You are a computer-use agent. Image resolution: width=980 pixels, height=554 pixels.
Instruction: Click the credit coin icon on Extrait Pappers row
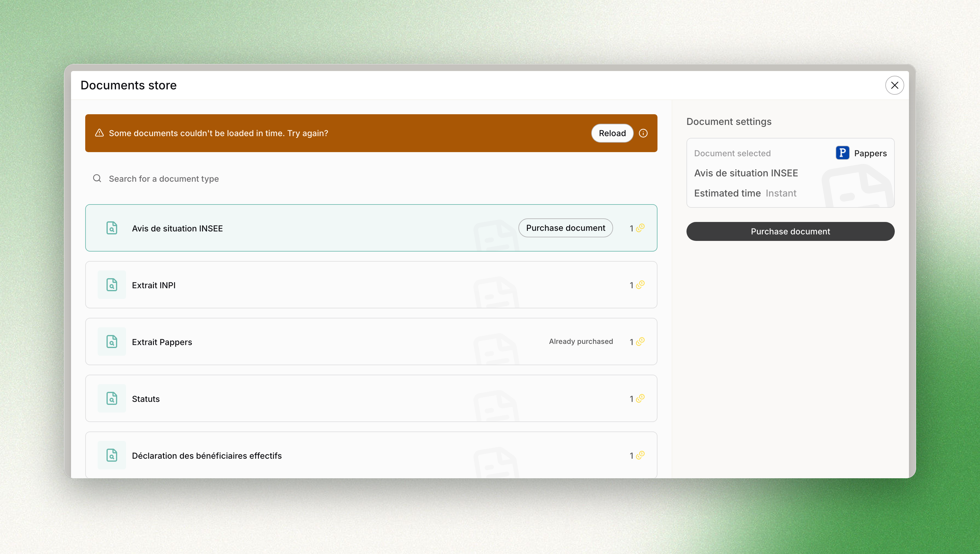[x=640, y=342]
